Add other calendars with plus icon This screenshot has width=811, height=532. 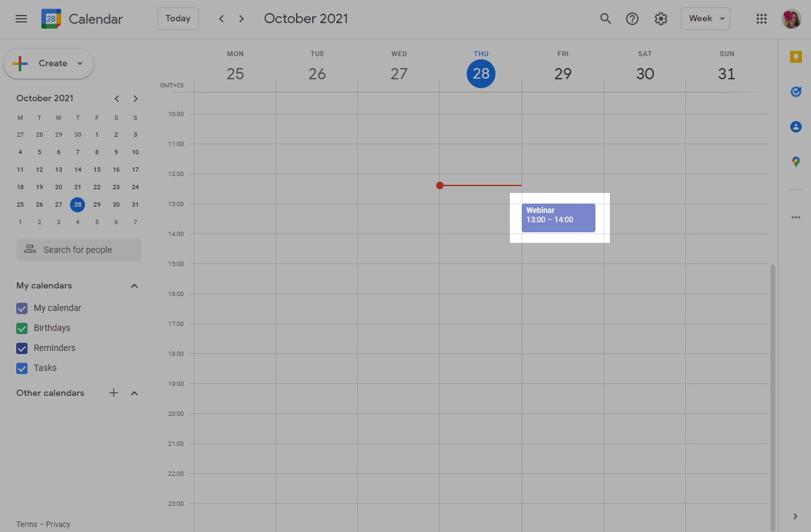click(114, 393)
